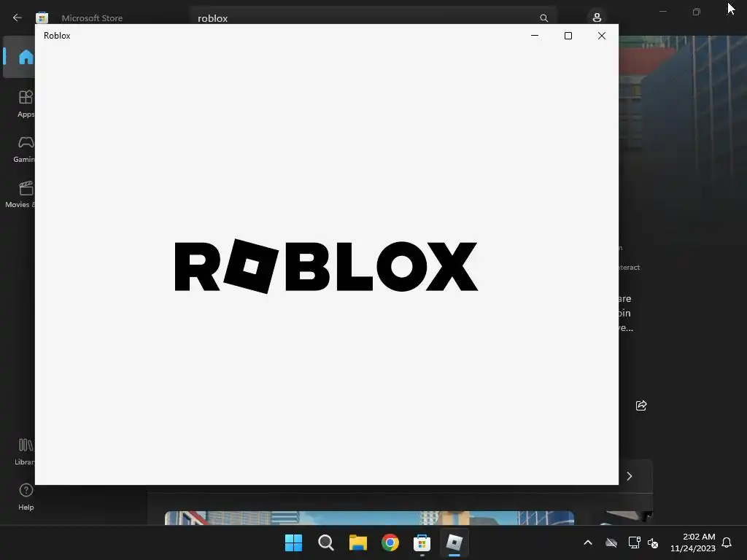Open the notifications bell icon
The height and width of the screenshot is (560, 747).
[727, 542]
